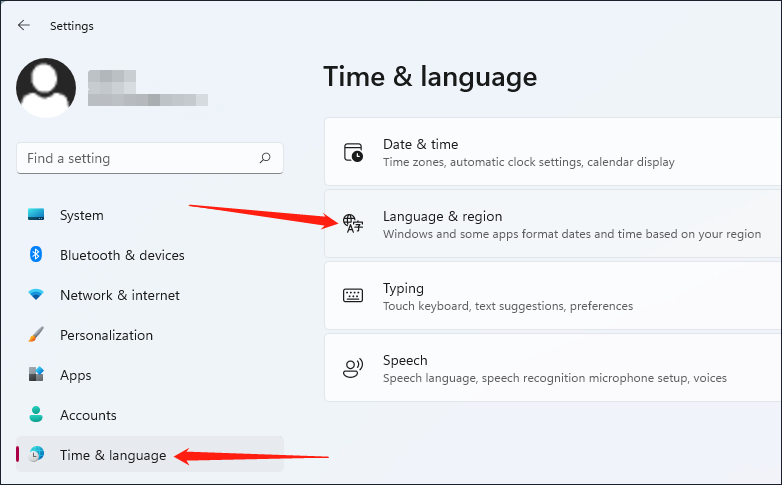
Task: Click the Apps icon in sidebar
Action: tap(36, 375)
